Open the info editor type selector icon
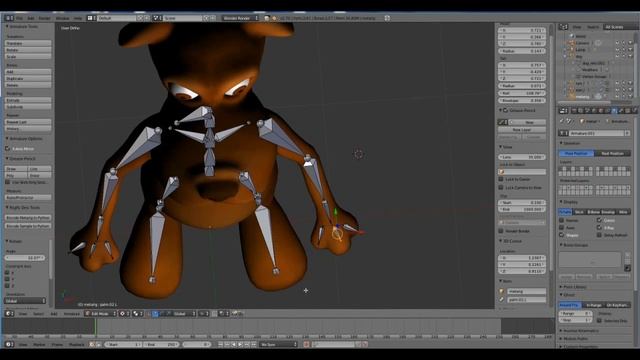The image size is (640, 360). [x=8, y=18]
